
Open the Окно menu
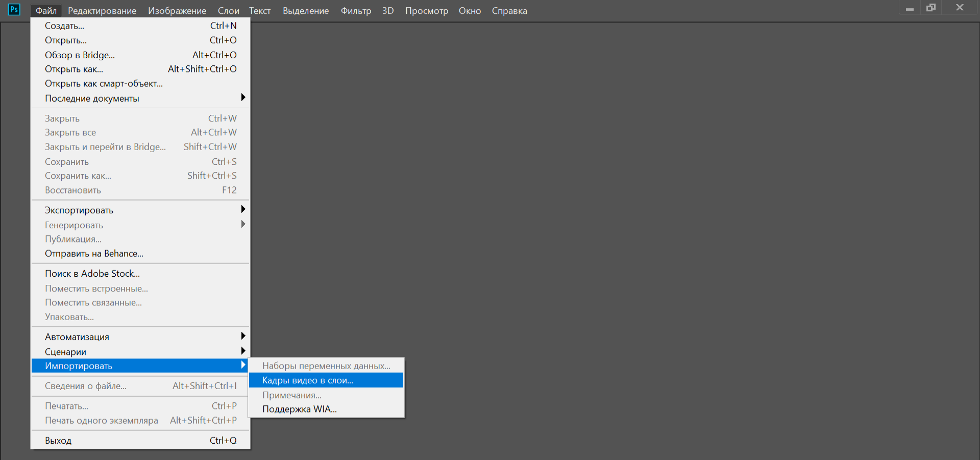click(470, 11)
